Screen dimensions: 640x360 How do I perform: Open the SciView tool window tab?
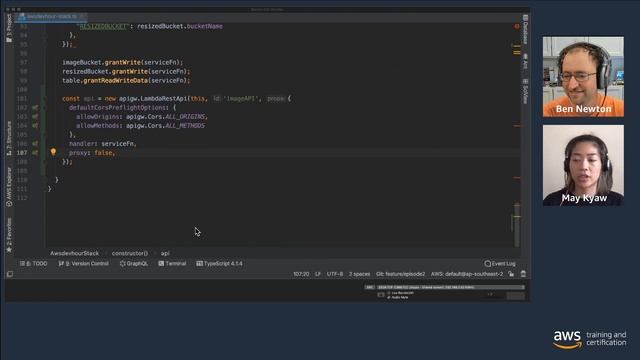click(525, 91)
